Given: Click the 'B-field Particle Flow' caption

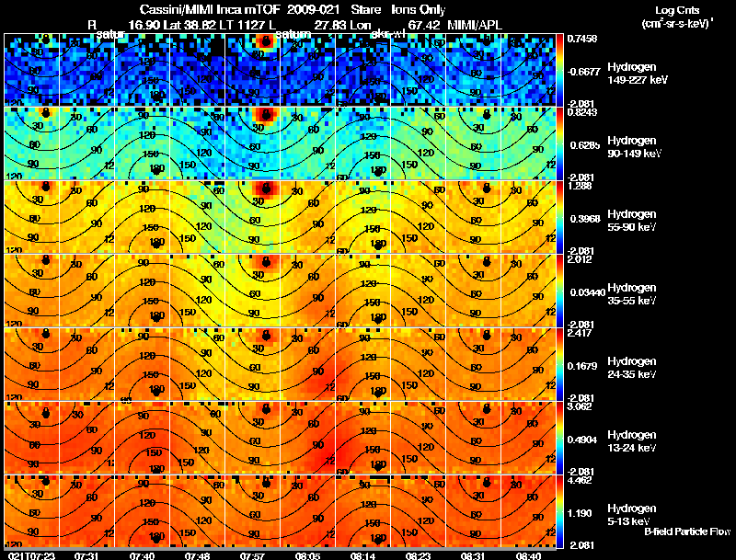Looking at the screenshot, I should [x=687, y=531].
